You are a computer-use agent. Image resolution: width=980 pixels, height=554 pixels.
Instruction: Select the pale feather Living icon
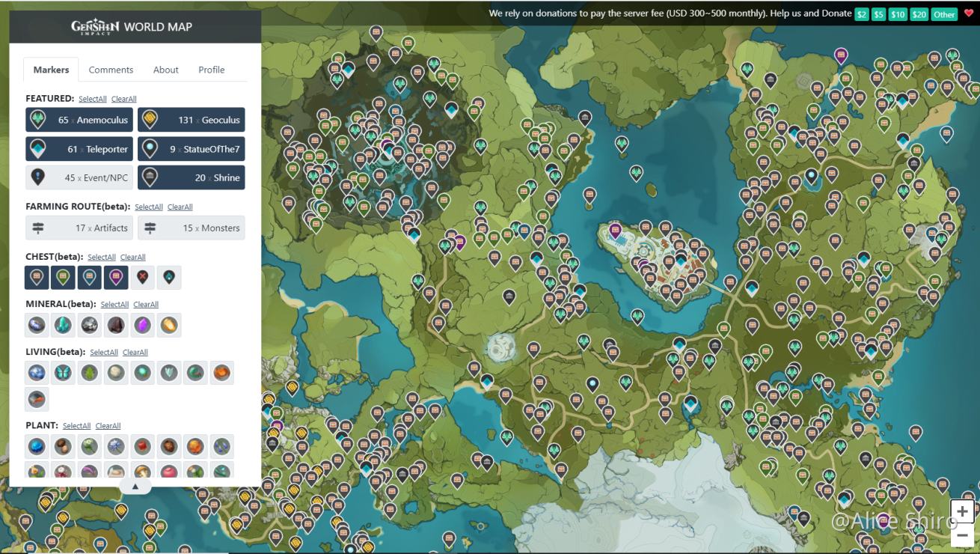[169, 373]
